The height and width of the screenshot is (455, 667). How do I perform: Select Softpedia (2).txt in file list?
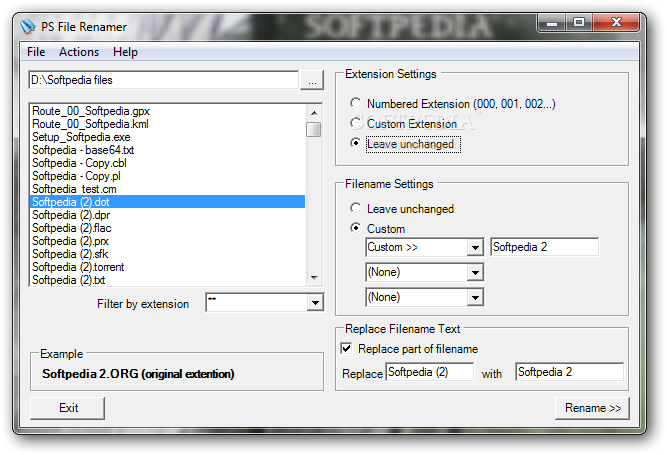tap(168, 280)
